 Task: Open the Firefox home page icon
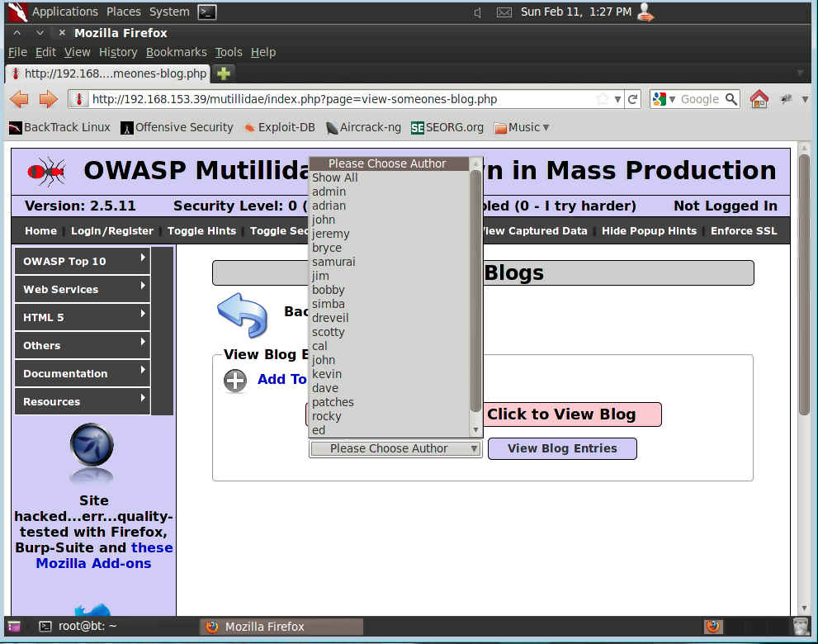[x=759, y=99]
